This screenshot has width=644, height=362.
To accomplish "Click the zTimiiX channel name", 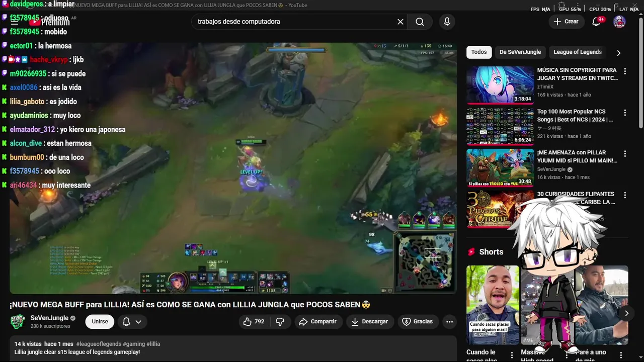I will (545, 87).
